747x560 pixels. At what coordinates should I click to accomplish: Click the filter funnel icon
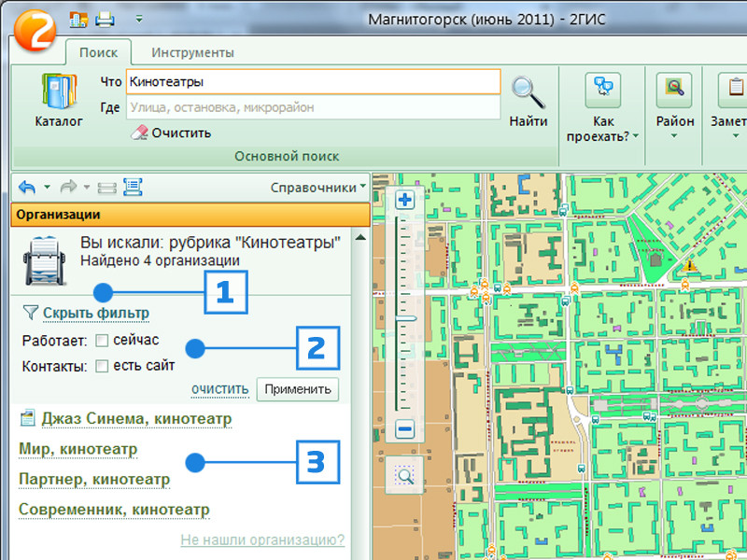[x=30, y=313]
